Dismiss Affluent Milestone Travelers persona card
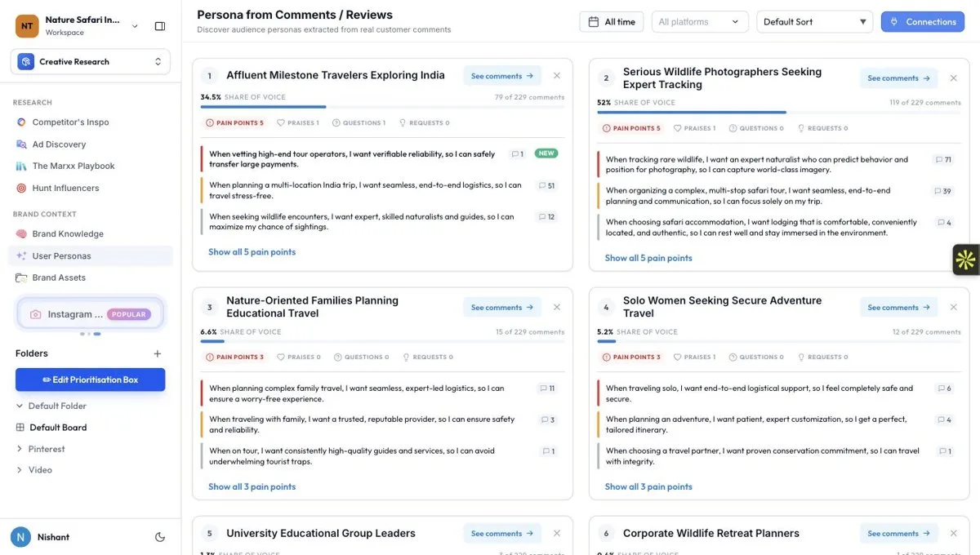The height and width of the screenshot is (555, 980). point(557,76)
